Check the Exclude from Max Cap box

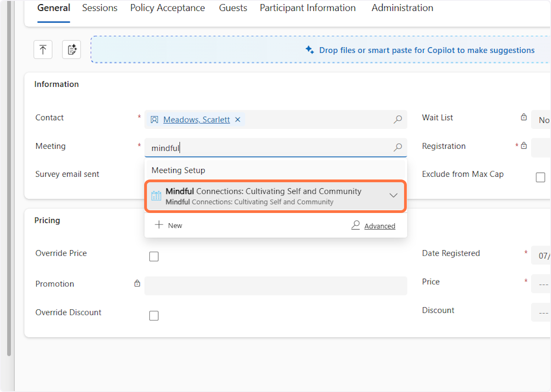click(x=540, y=177)
